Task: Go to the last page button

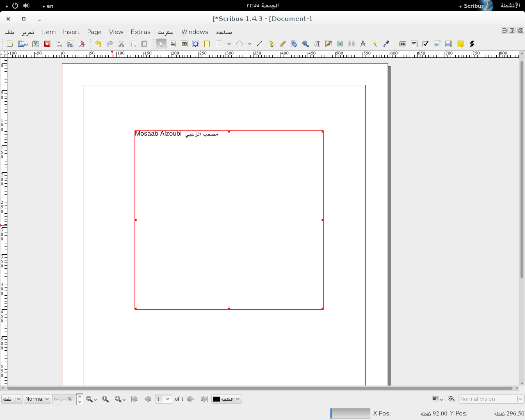Action: click(204, 399)
